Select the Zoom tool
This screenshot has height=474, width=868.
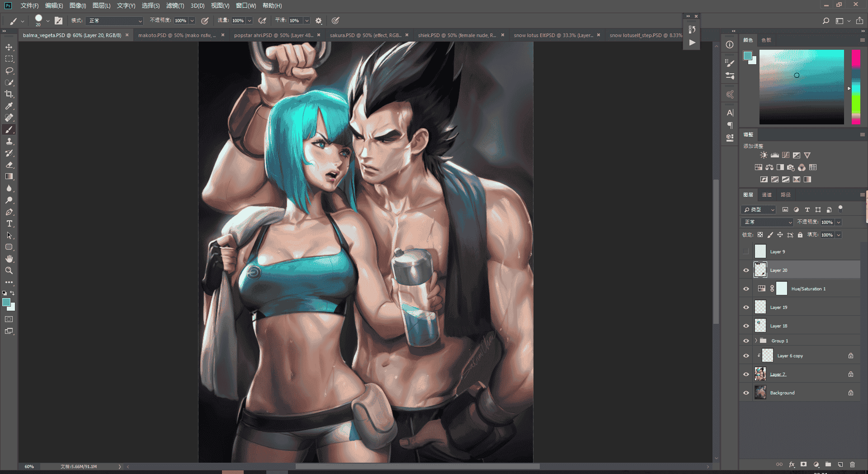point(9,270)
